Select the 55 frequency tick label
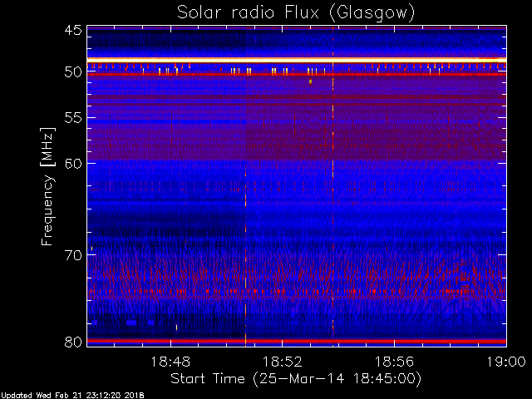This screenshot has width=532, height=399. click(x=73, y=118)
